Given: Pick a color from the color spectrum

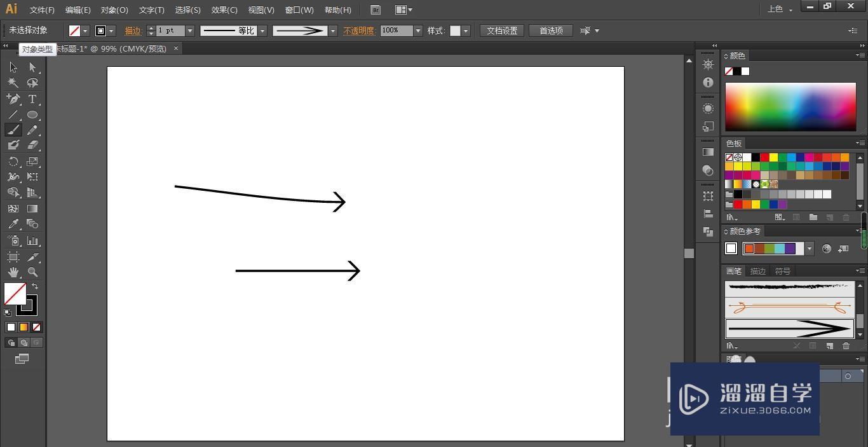Looking at the screenshot, I should coord(790,107).
